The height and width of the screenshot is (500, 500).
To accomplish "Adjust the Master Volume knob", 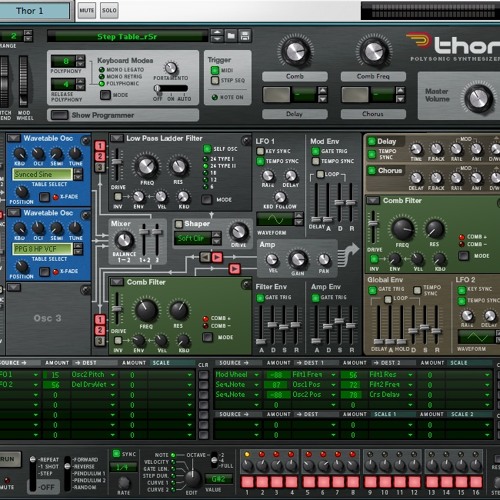I will point(479,99).
